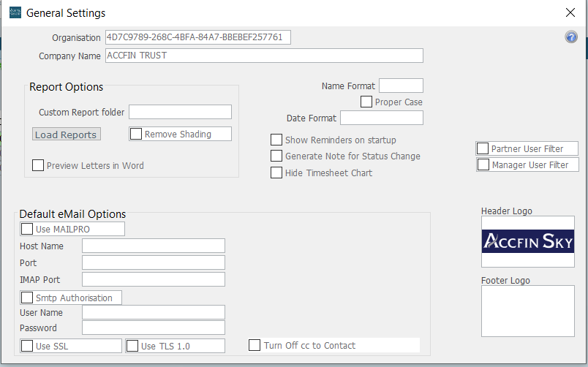Enable the Remove Shading checkbox
The width and height of the screenshot is (588, 367).
click(x=136, y=134)
